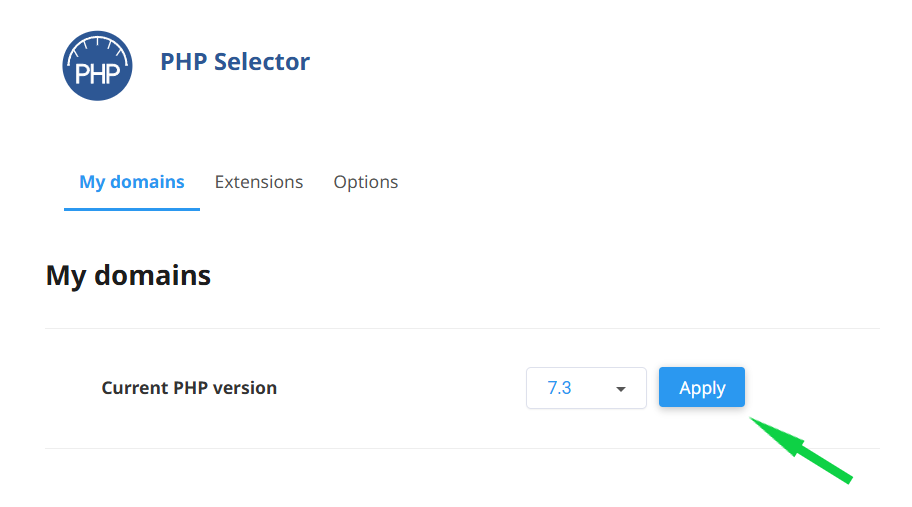912x507 pixels.
Task: Select the My domains tab
Action: click(132, 182)
